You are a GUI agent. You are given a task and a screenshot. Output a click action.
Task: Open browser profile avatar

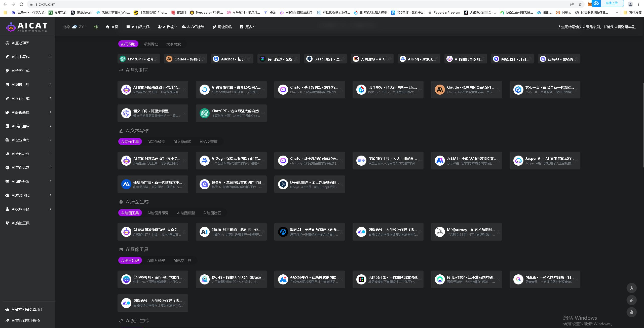630,4
